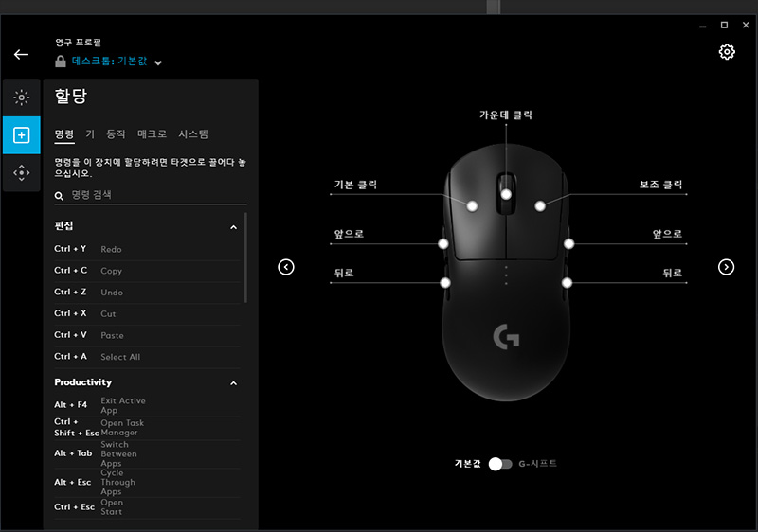Select the Alt + Tab Switch Between Apps command
This screenshot has width=758, height=532.
(x=147, y=453)
